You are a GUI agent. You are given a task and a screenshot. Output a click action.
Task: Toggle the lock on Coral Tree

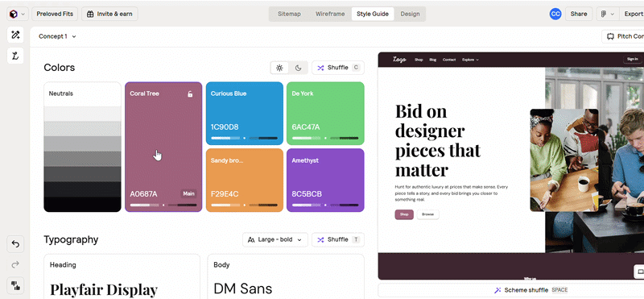pyautogui.click(x=190, y=94)
